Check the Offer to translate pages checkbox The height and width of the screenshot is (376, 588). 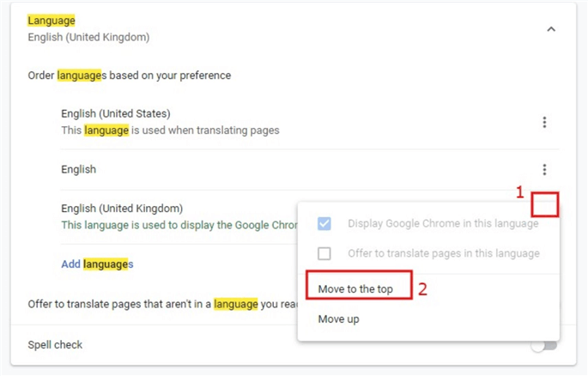pyautogui.click(x=324, y=253)
